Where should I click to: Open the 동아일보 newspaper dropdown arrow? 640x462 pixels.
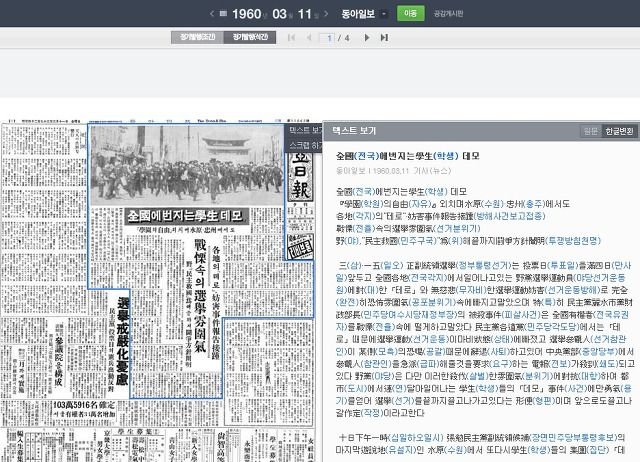(384, 14)
